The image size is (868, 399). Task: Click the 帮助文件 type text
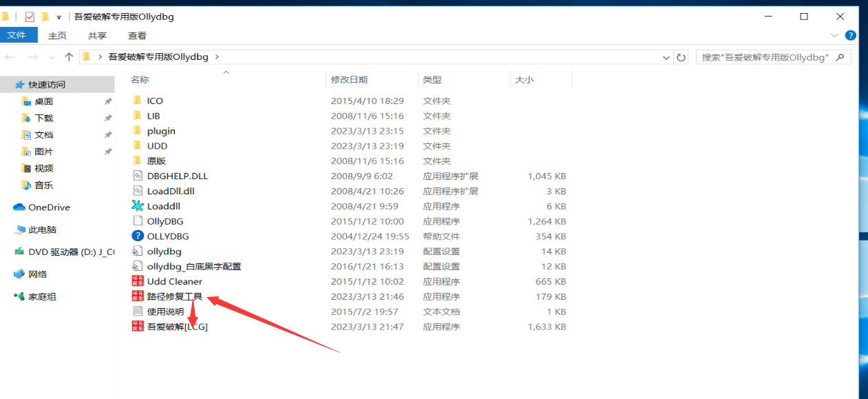[441, 236]
